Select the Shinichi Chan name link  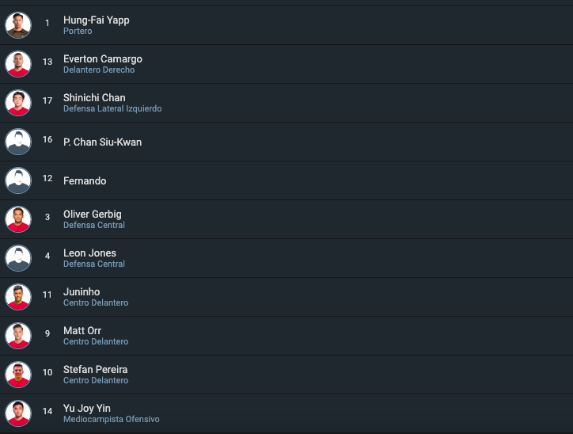[x=94, y=98]
